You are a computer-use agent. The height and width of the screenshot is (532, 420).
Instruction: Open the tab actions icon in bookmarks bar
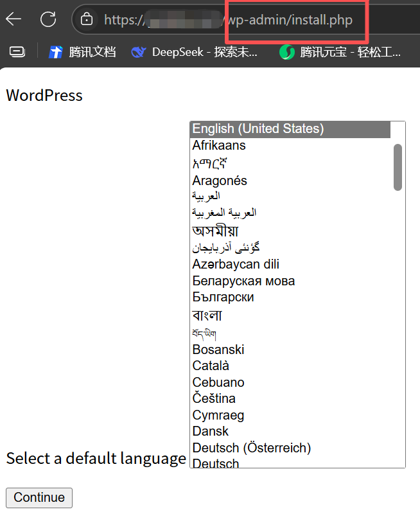click(17, 52)
